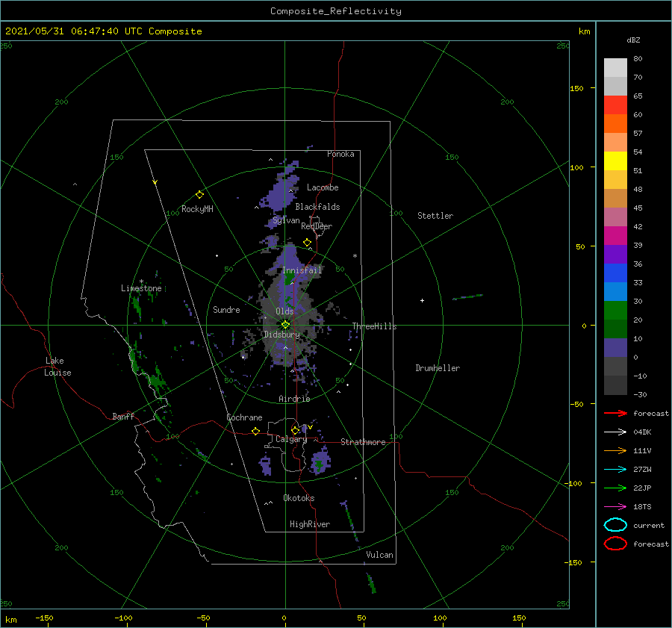Click the 80 value in dBZ legend

(638, 58)
